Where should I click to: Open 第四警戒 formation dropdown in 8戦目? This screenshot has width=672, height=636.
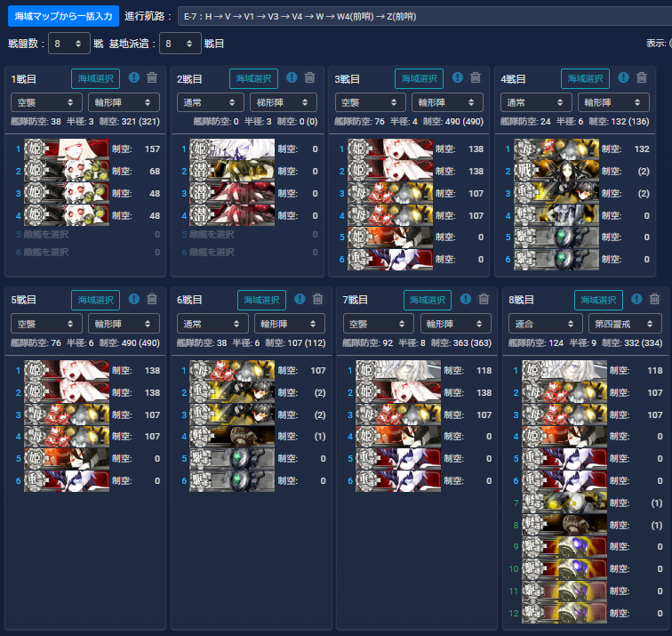click(625, 324)
